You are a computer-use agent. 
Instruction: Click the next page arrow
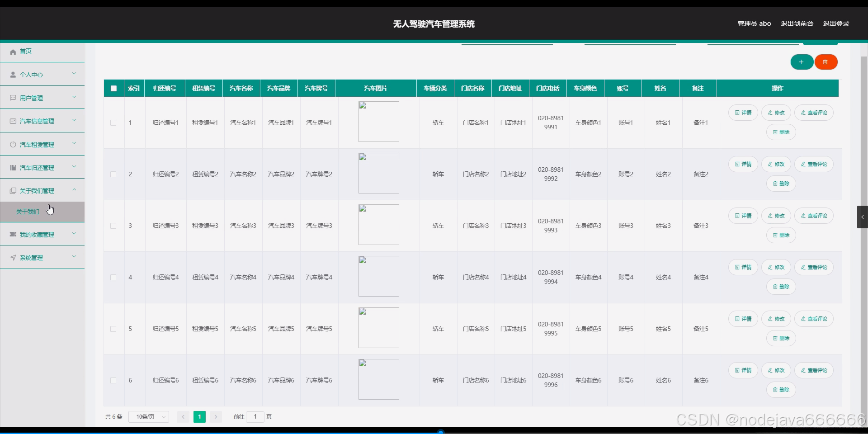pyautogui.click(x=216, y=417)
